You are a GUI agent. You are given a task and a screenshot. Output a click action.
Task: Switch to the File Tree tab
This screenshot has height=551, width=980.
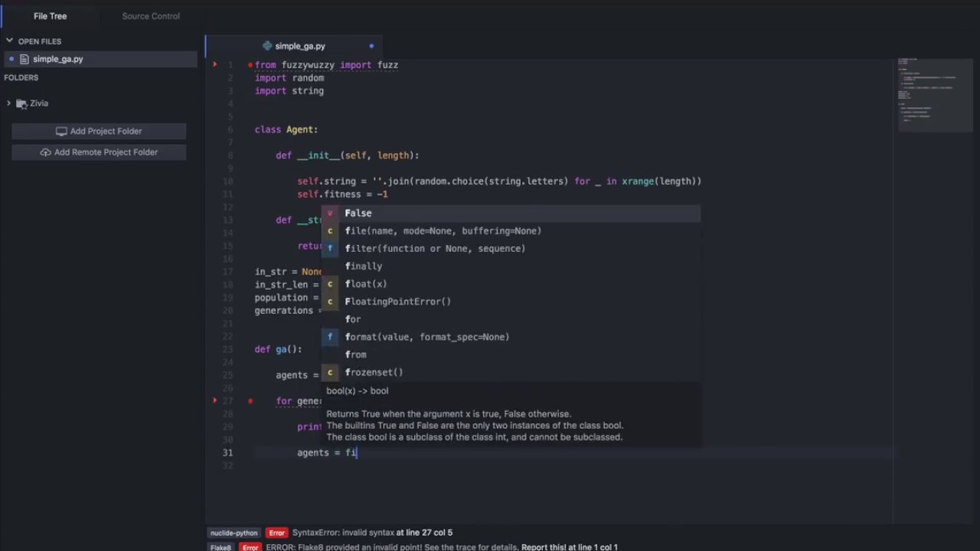point(50,16)
